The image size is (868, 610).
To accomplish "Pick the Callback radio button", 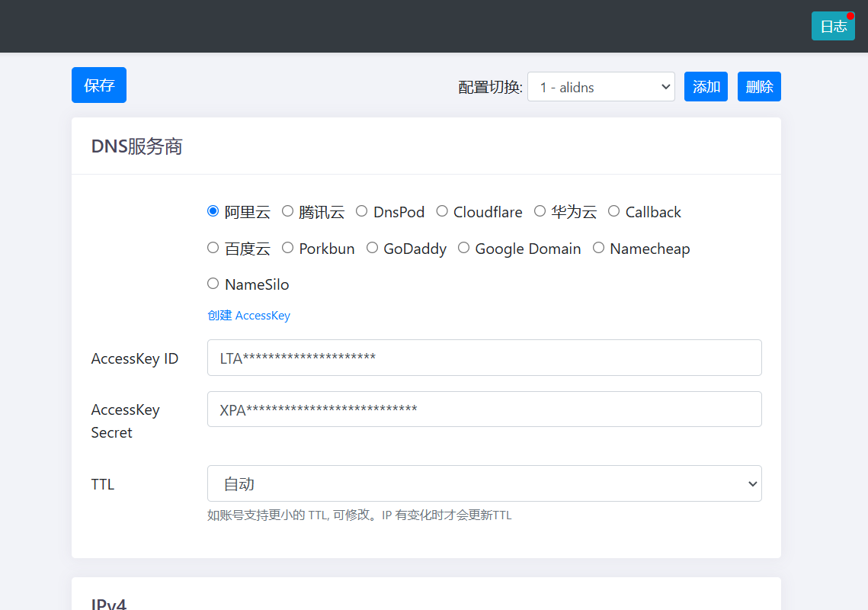I will (614, 211).
